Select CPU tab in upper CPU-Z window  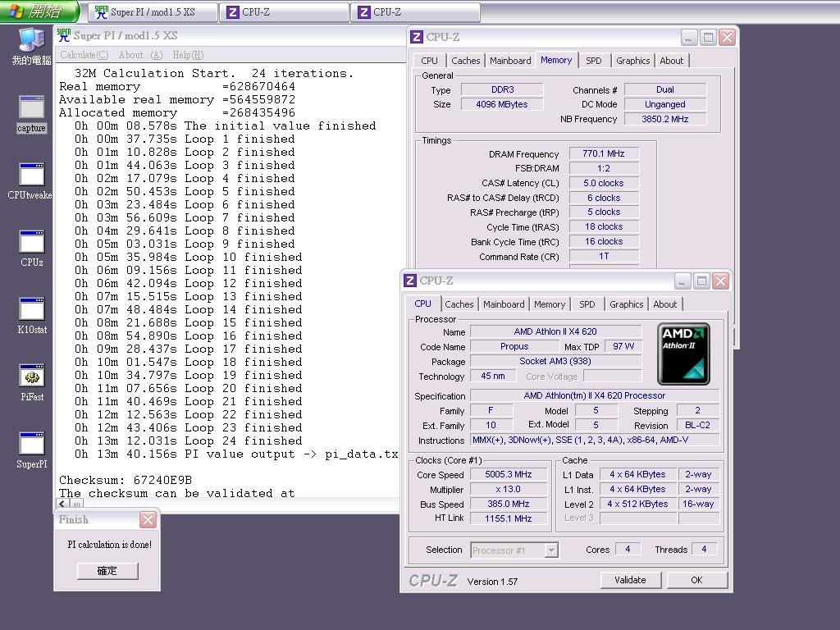coord(429,61)
